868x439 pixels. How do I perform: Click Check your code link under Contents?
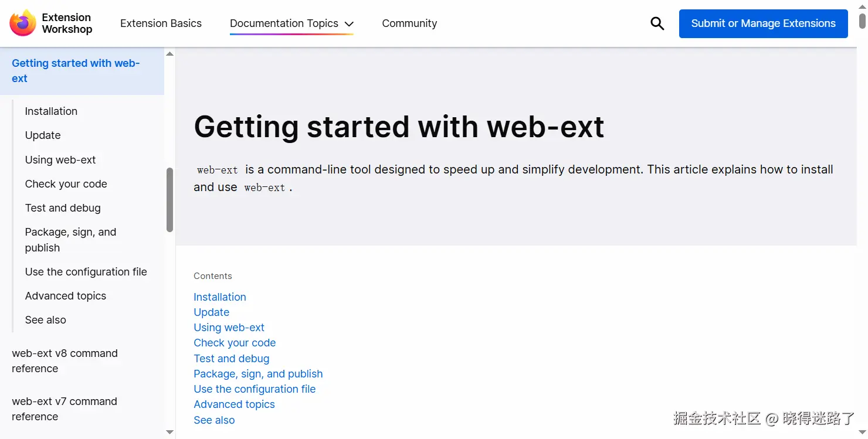point(235,343)
